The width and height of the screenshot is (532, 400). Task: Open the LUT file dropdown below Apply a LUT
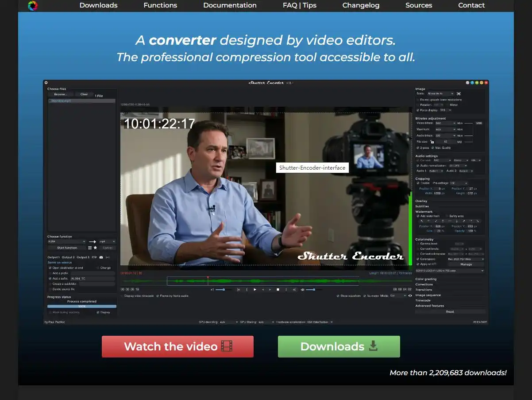pos(450,271)
